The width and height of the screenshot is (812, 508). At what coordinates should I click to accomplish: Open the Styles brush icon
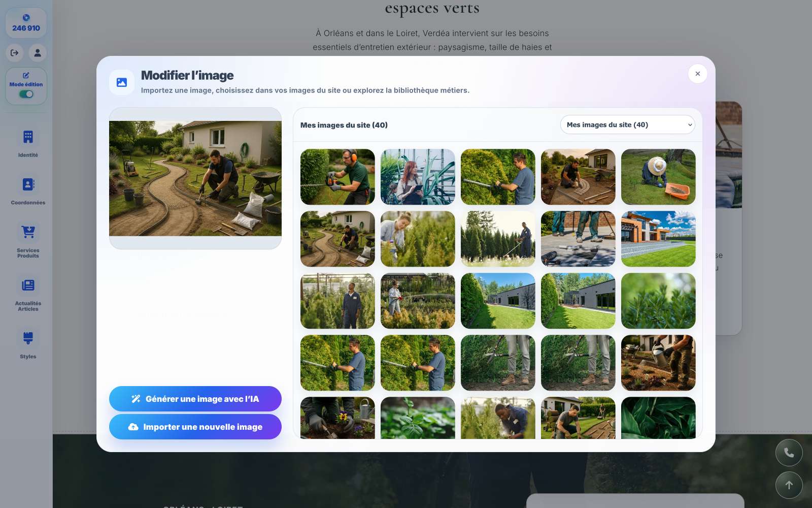[28, 338]
